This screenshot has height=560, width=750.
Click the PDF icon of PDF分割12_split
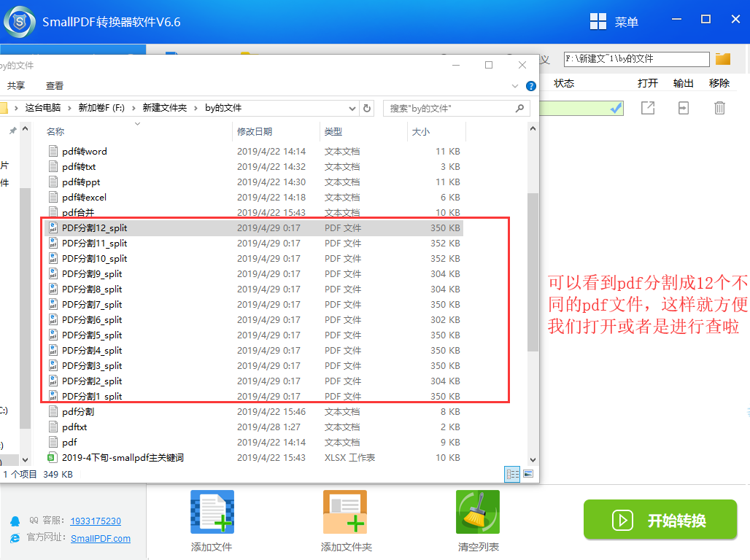[x=53, y=228]
